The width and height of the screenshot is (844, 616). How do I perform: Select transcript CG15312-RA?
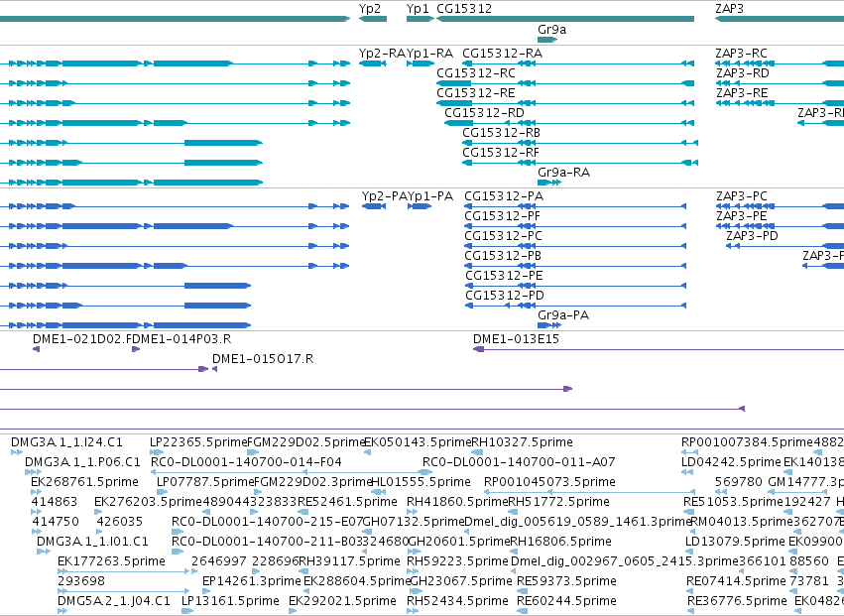(x=502, y=54)
